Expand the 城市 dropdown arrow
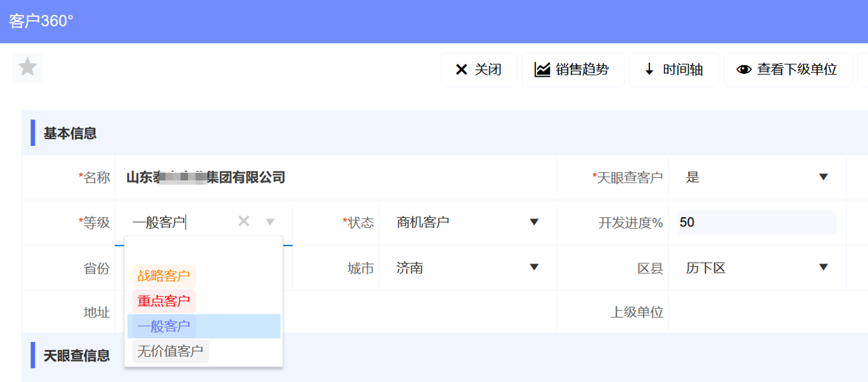The width and height of the screenshot is (868, 382). pyautogui.click(x=534, y=267)
